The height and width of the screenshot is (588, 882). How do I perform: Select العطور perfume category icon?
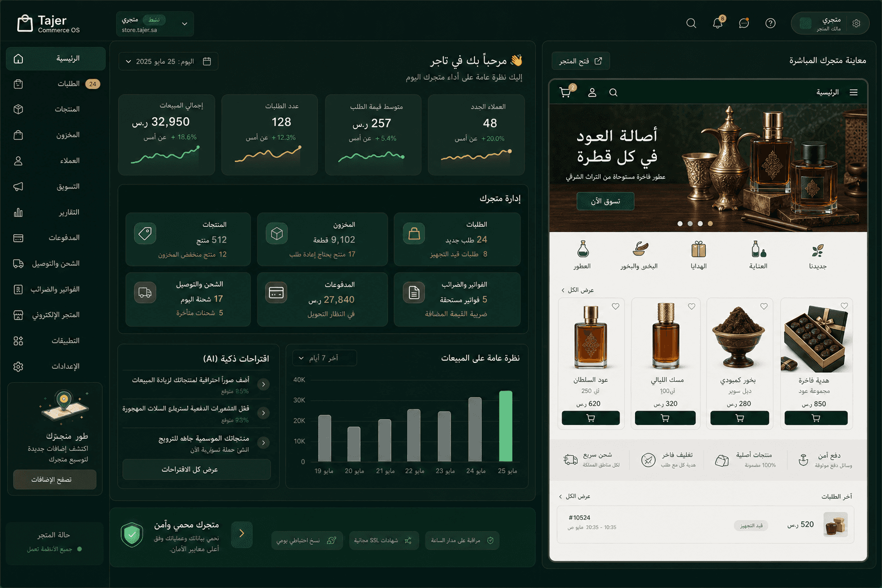(583, 249)
